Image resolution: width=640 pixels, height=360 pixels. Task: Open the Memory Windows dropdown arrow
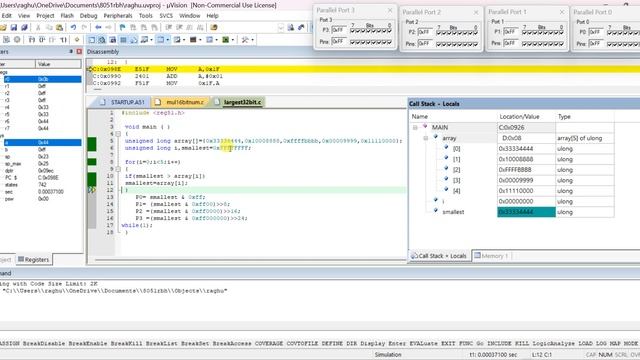point(168,40)
